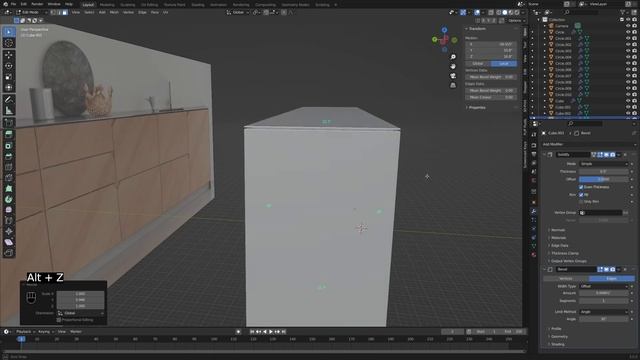
Task: Hide Circle.001 via its eye icon
Action: (x=628, y=38)
